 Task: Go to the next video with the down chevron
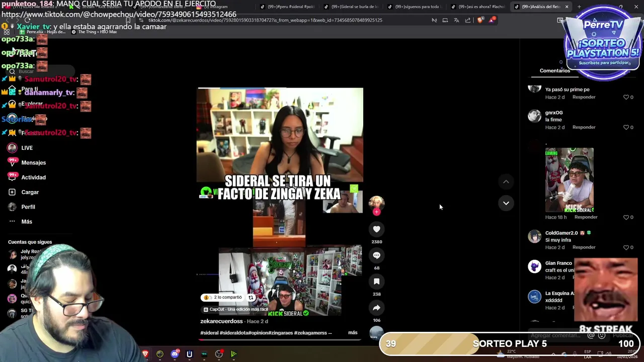pos(506,203)
